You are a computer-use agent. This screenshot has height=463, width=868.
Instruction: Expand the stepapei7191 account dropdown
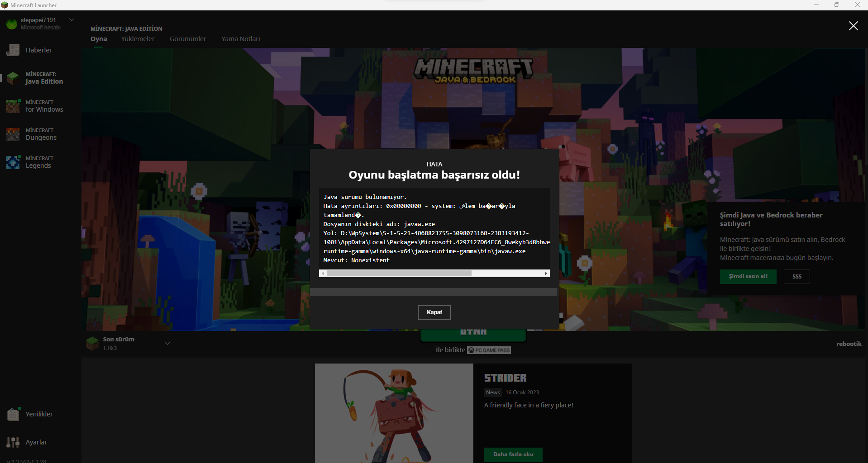pyautogui.click(x=72, y=20)
